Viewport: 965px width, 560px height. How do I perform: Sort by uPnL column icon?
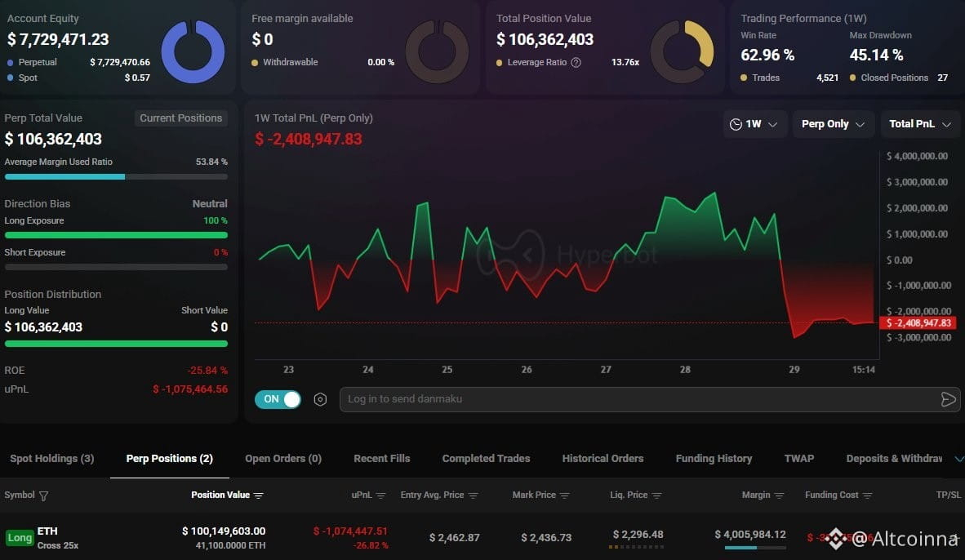coord(381,496)
